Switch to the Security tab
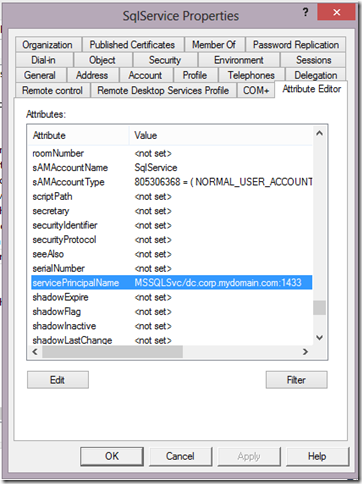362x484 pixels. tap(165, 60)
